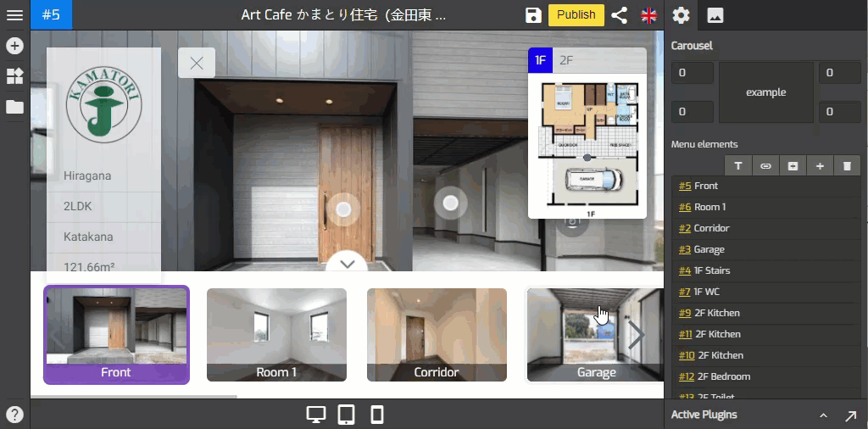The width and height of the screenshot is (868, 429).
Task: Click the Kamatori logo image
Action: pyautogui.click(x=103, y=104)
